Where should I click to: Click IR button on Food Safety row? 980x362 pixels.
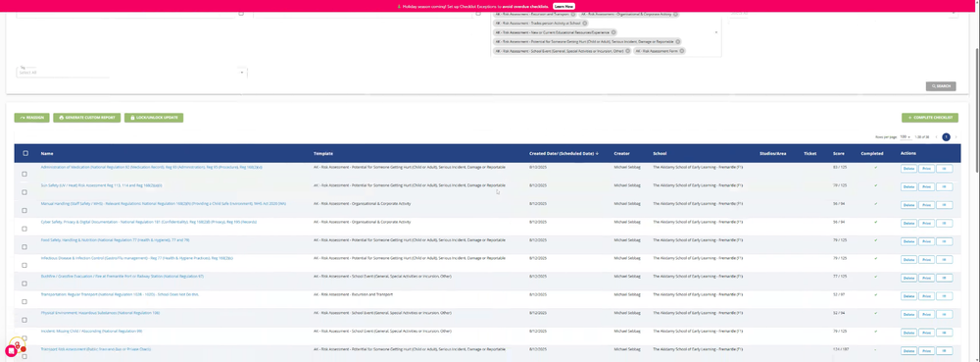[x=945, y=241]
